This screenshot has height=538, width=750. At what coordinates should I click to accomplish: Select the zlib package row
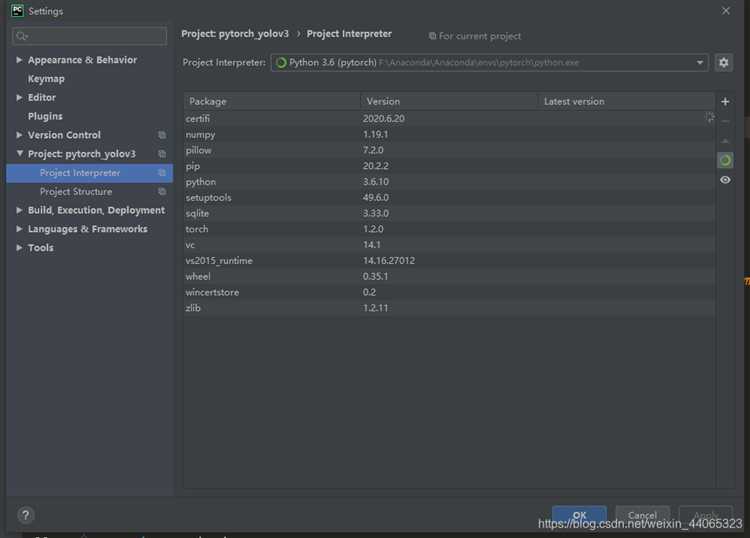449,308
